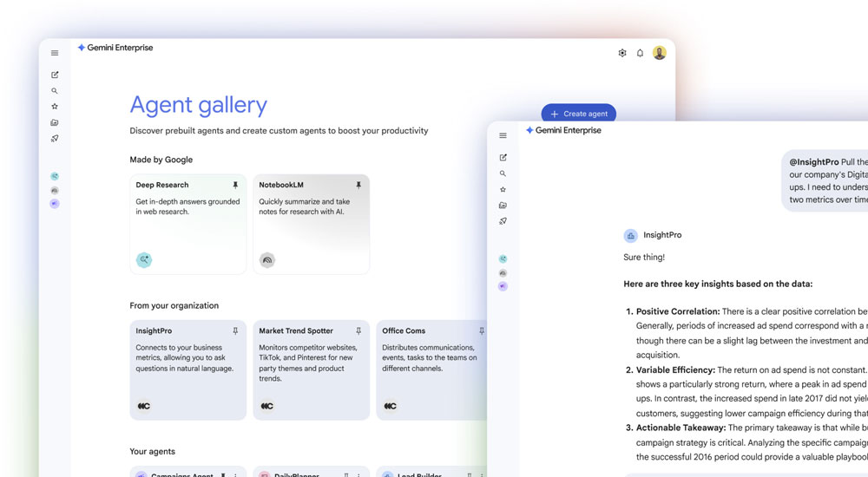
Task: Click Create agent button
Action: (x=578, y=113)
